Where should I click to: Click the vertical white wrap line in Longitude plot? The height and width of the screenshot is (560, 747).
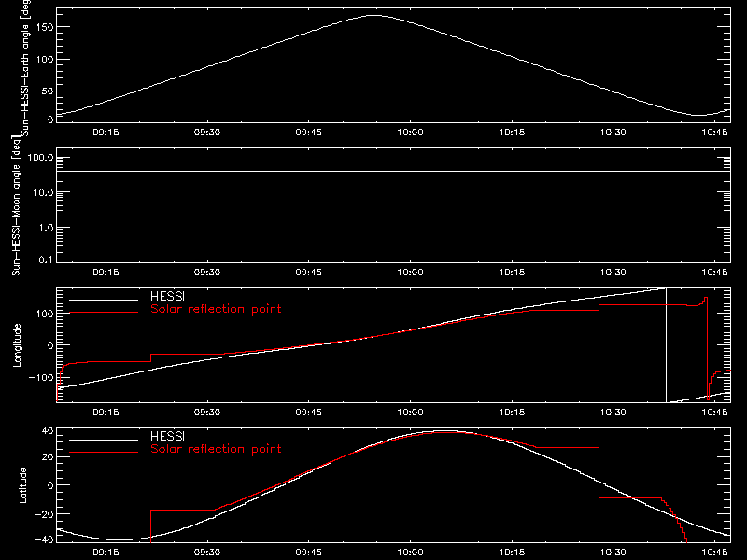point(666,345)
